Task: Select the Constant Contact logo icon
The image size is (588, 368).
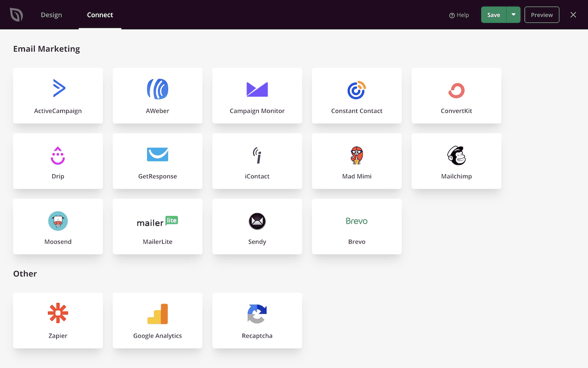Action: tap(357, 89)
